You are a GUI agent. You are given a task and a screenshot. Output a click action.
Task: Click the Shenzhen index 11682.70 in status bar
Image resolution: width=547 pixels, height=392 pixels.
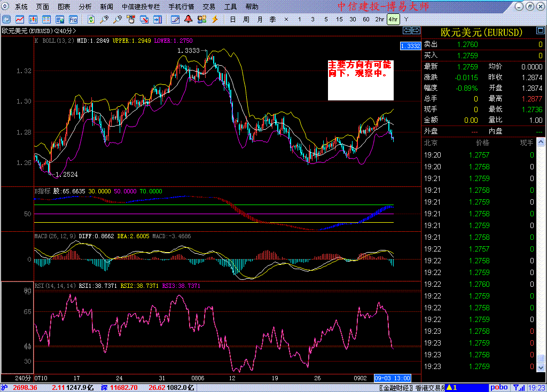point(123,388)
